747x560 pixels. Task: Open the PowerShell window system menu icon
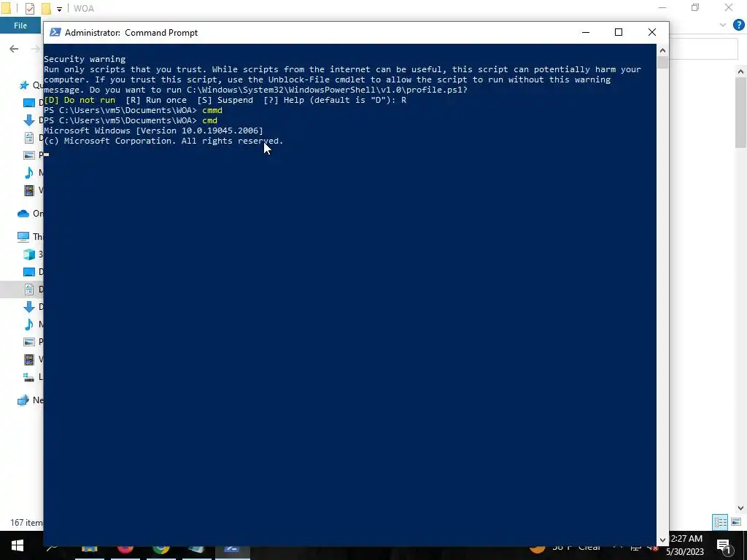(x=55, y=32)
